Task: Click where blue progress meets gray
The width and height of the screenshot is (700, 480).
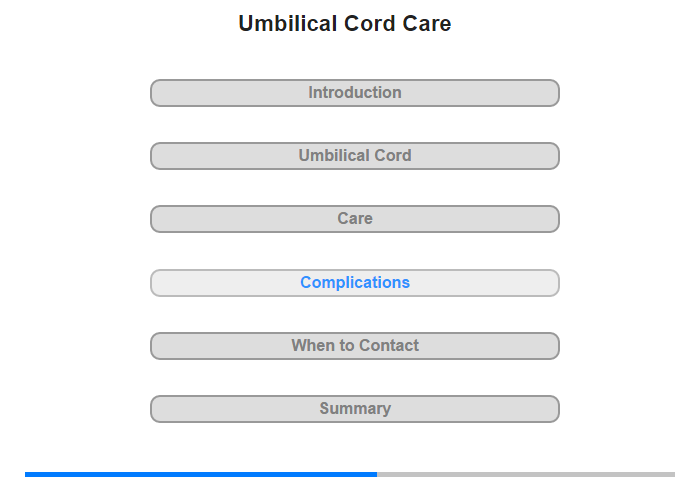Action: [377, 474]
